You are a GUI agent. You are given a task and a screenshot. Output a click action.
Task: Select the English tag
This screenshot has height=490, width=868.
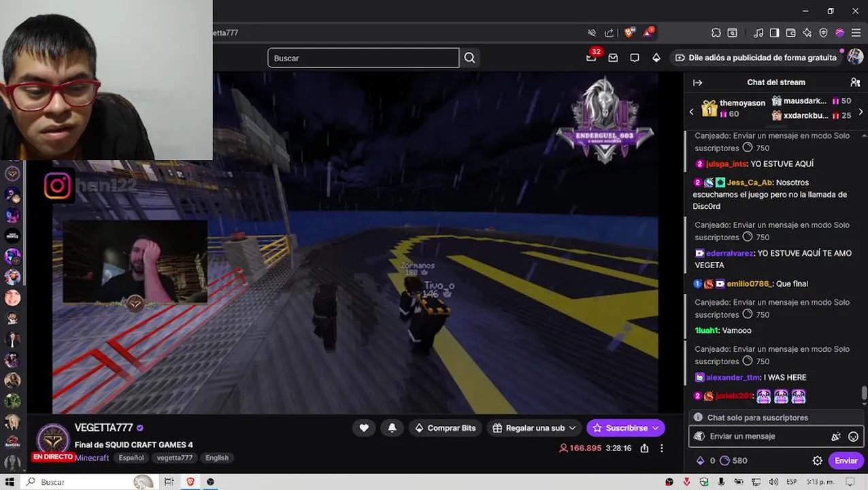tap(217, 458)
